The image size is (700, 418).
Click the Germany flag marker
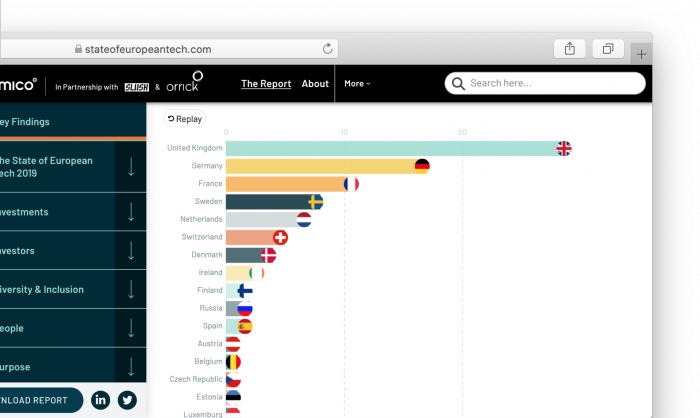coord(422,166)
